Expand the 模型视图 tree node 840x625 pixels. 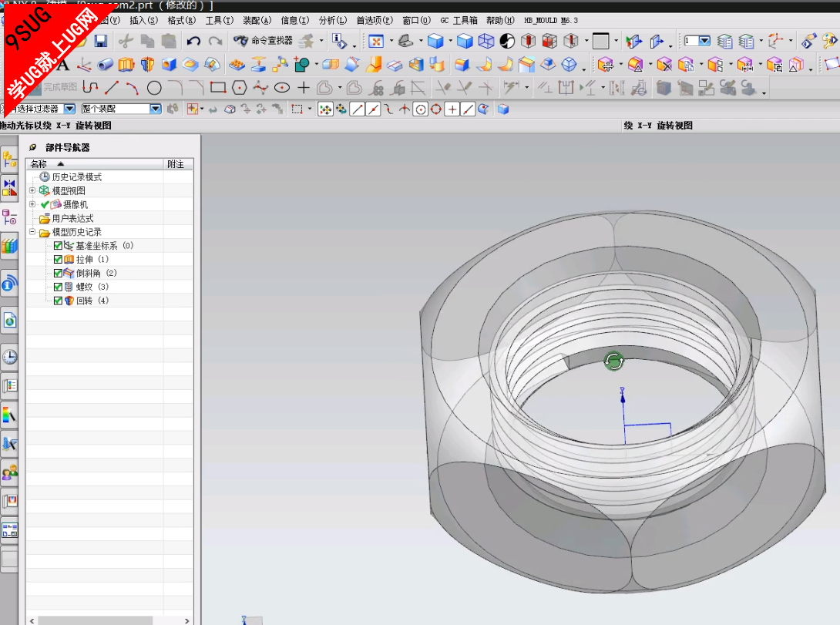pos(32,190)
